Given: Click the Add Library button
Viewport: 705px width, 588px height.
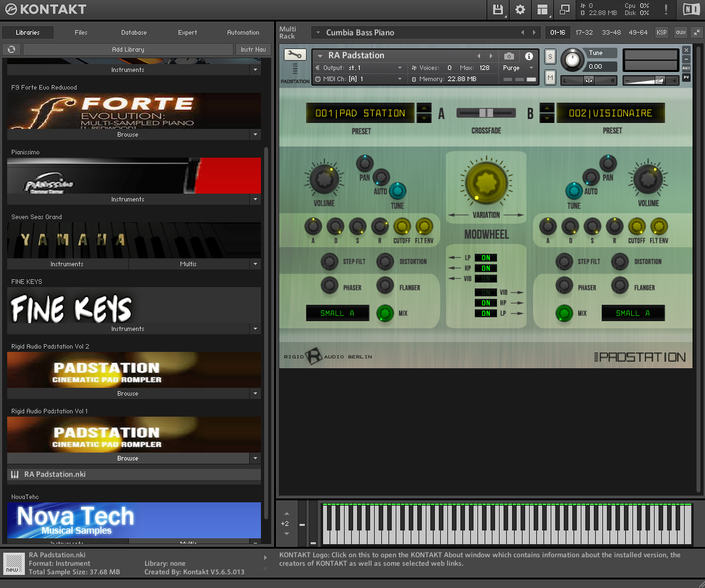Looking at the screenshot, I should pyautogui.click(x=128, y=50).
